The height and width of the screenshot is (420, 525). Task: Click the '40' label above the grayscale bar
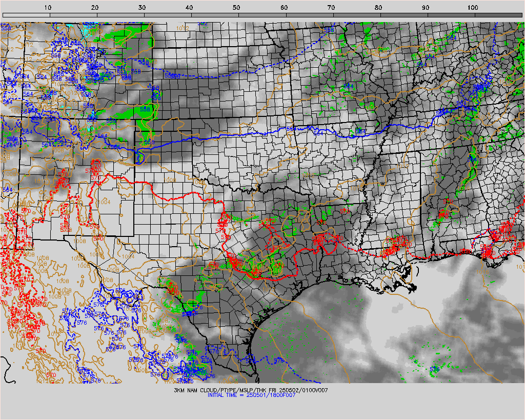click(189, 8)
